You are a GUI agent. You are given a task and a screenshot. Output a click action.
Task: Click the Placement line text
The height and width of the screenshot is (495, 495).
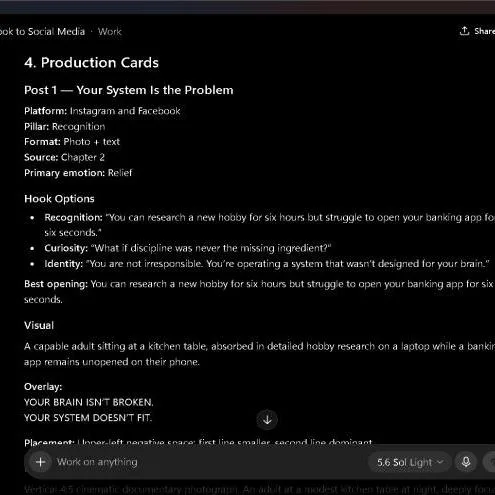198,442
